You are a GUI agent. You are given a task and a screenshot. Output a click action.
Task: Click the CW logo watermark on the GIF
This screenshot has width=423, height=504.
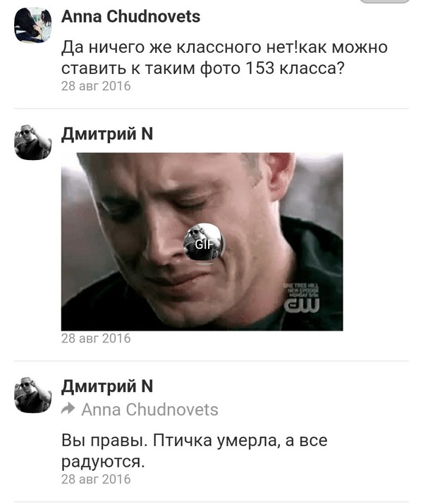pyautogui.click(x=302, y=305)
